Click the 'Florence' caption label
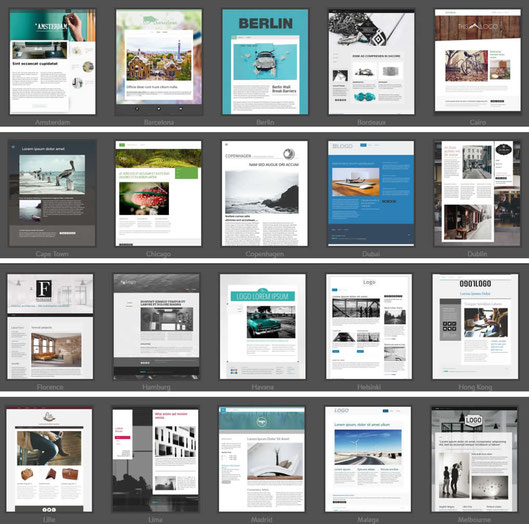The width and height of the screenshot is (529, 524). click(x=50, y=387)
